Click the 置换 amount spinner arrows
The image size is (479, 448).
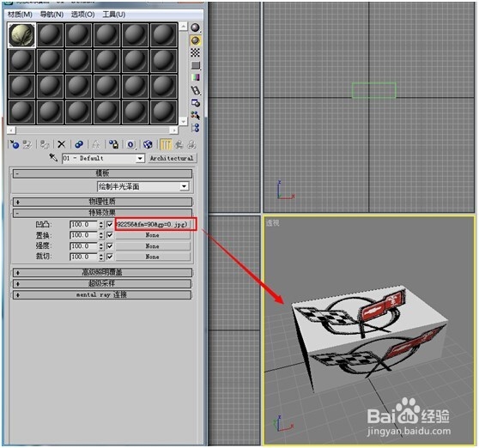pyautogui.click(x=101, y=235)
